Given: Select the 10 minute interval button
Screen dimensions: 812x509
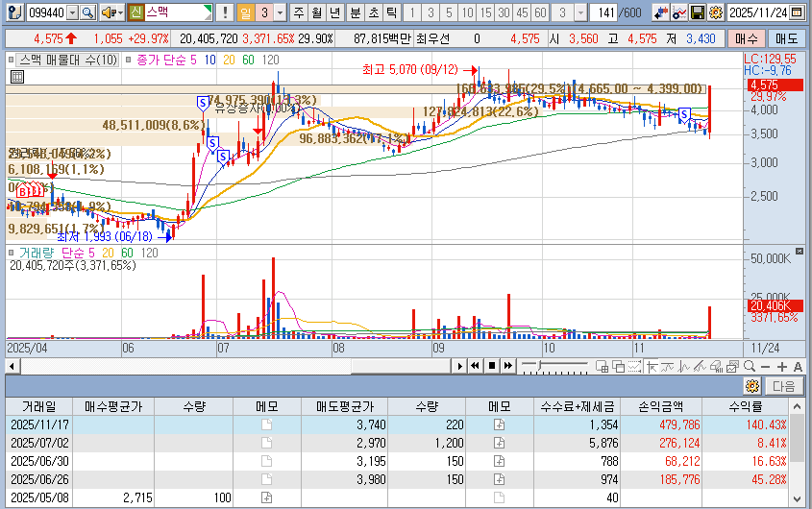Looking at the screenshot, I should 468,12.
